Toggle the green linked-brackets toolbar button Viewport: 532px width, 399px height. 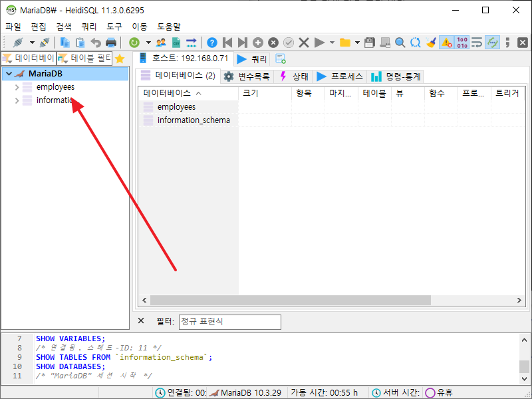point(492,43)
